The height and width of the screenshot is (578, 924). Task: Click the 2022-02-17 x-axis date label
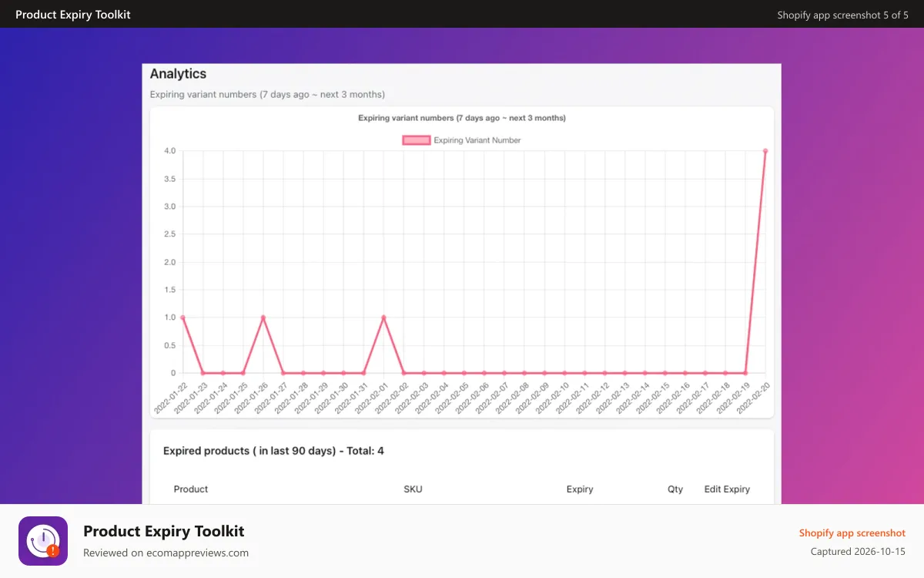click(x=693, y=397)
